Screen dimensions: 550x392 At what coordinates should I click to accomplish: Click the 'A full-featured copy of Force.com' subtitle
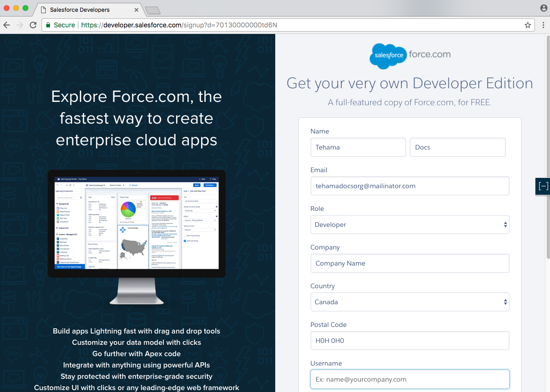coord(410,102)
